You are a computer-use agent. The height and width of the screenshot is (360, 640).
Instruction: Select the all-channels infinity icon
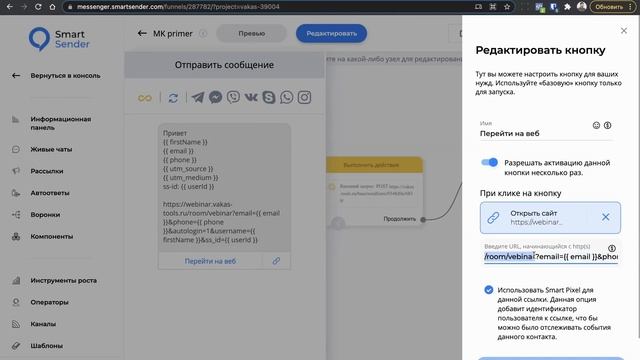tap(144, 98)
